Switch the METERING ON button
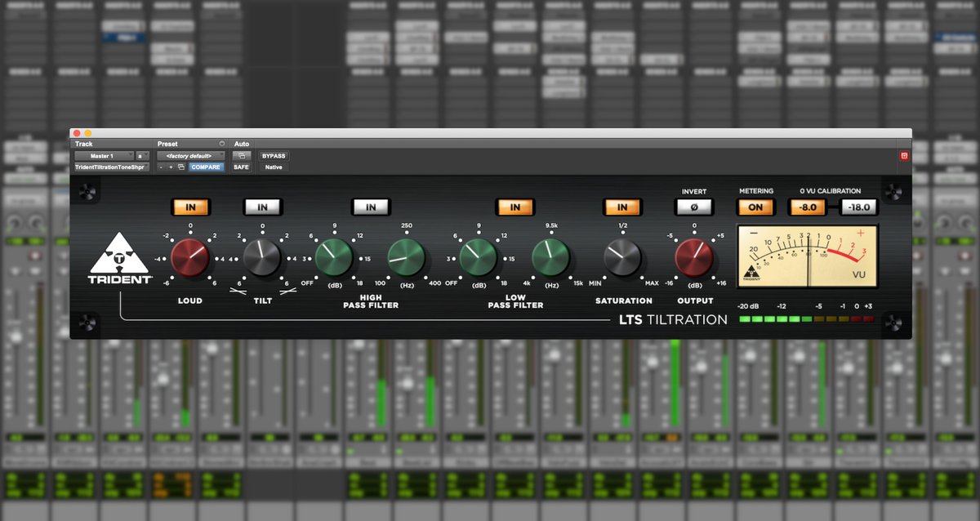This screenshot has width=980, height=521. click(755, 207)
